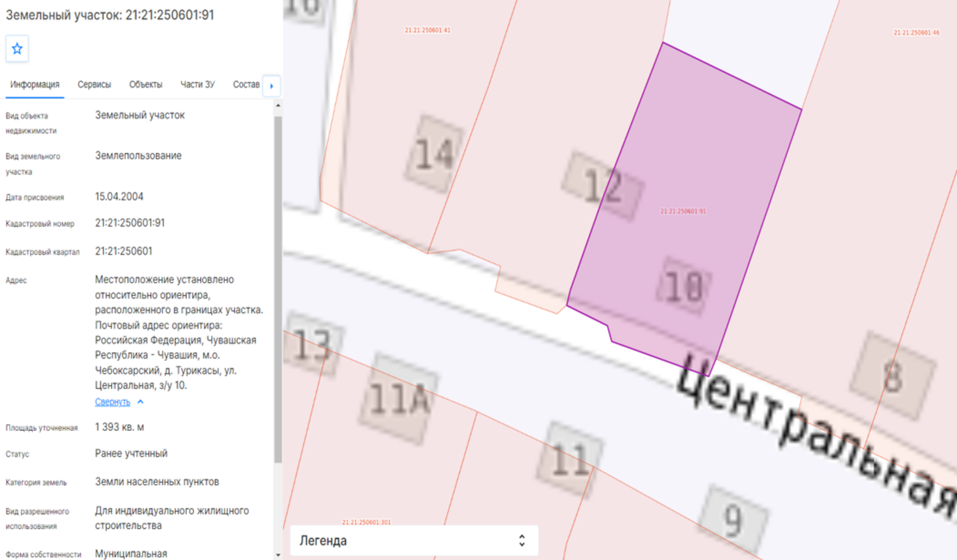Click the info panel vertical scrollbar thumb
957x560 pixels.
point(277,290)
